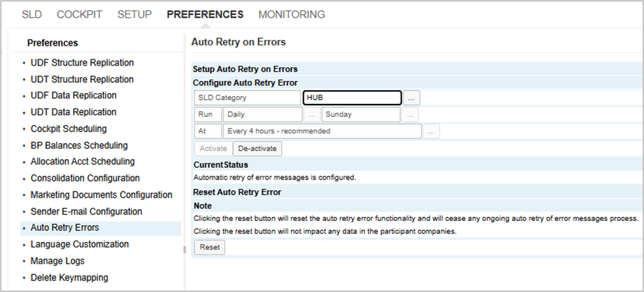Open Language Customization preference
Image resolution: width=644 pixels, height=292 pixels.
point(80,245)
